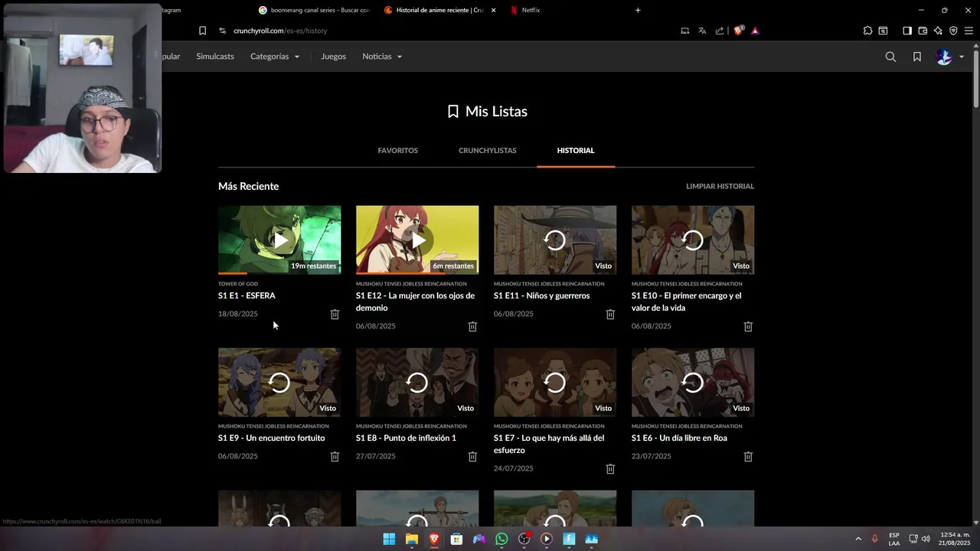Open title link S1 E6 - Un día libre en Roa

pyautogui.click(x=679, y=438)
